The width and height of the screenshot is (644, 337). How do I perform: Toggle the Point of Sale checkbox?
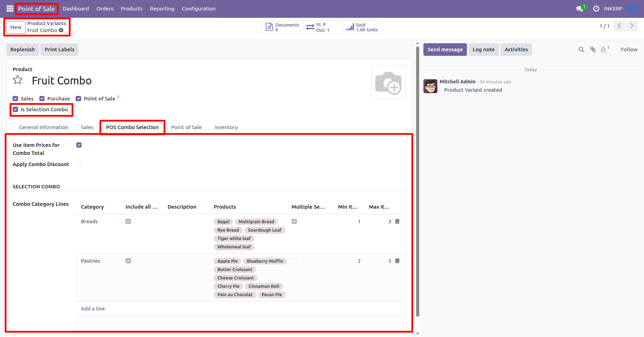(x=78, y=99)
